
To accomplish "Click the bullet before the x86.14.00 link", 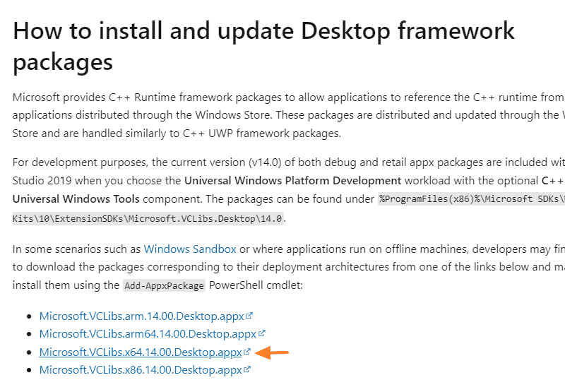I will (x=28, y=370).
